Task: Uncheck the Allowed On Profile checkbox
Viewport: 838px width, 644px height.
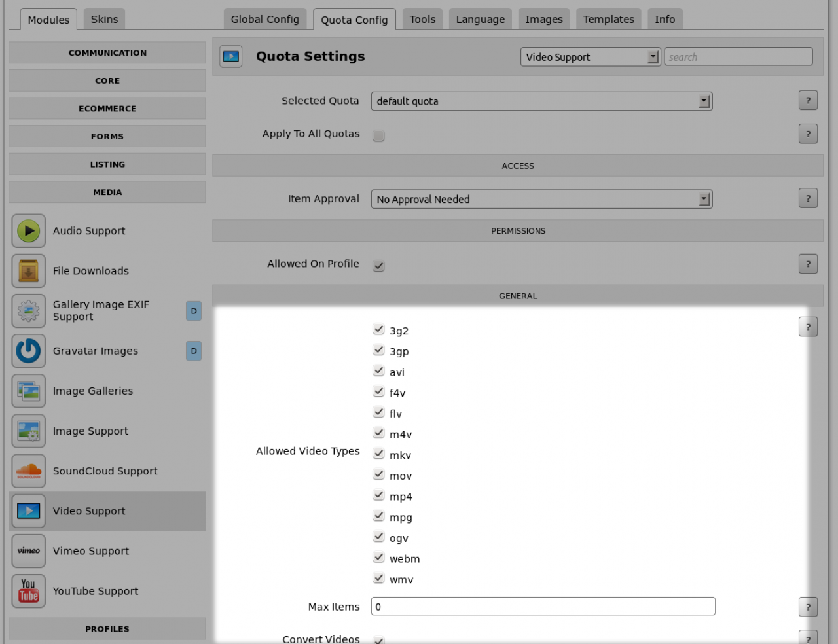Action: pyautogui.click(x=378, y=266)
